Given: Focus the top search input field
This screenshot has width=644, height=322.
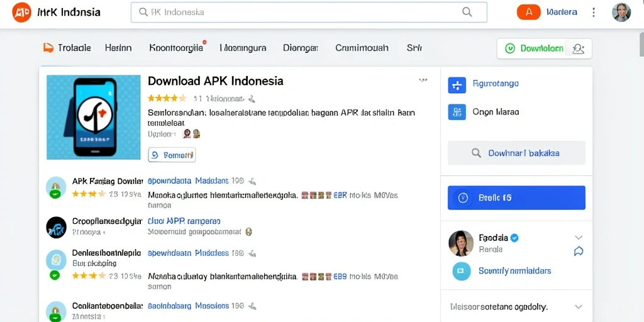Looking at the screenshot, I should [x=309, y=12].
